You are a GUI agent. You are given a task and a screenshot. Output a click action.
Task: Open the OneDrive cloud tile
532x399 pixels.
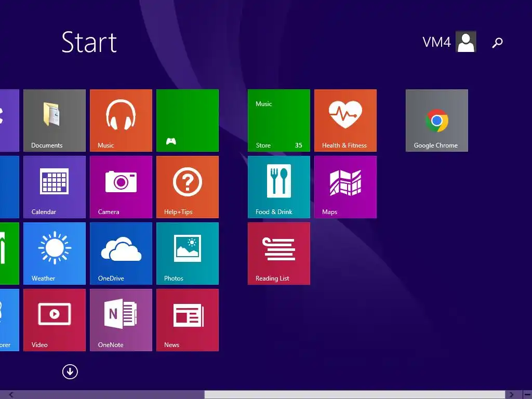[121, 254]
